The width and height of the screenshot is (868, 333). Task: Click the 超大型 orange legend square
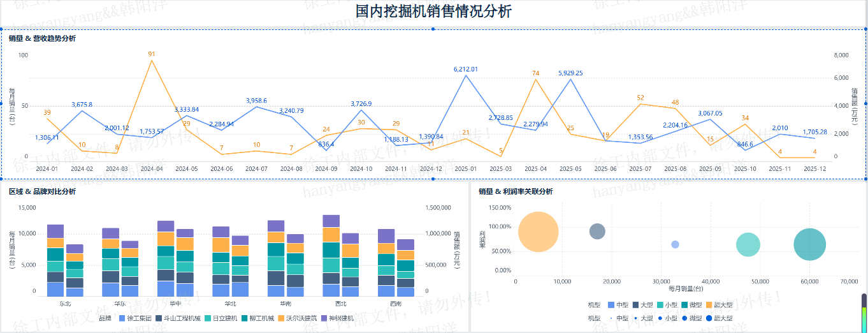click(x=709, y=305)
